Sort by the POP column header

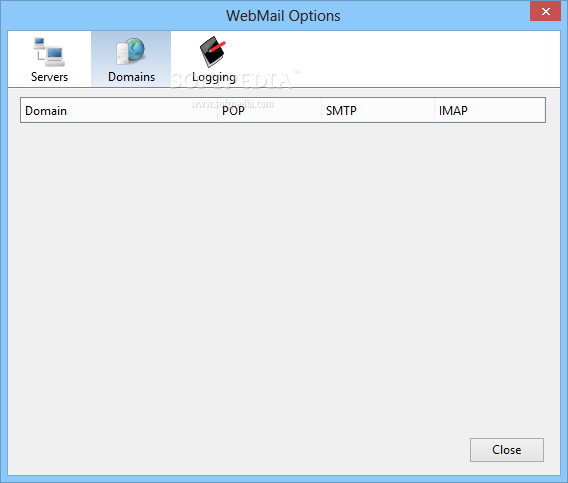[x=269, y=110]
